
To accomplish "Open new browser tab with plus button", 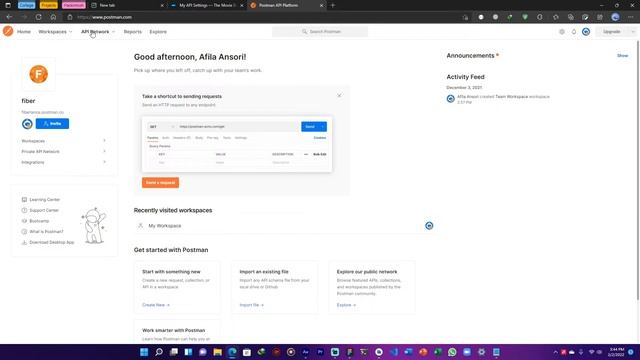I will point(333,5).
